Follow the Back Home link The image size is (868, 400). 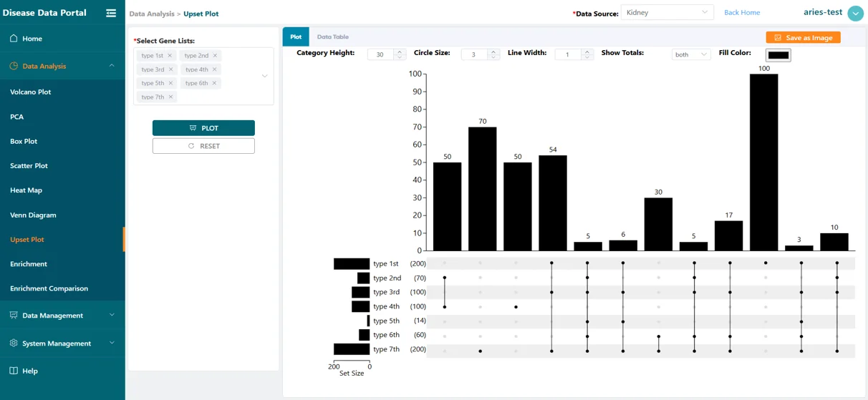coord(742,12)
